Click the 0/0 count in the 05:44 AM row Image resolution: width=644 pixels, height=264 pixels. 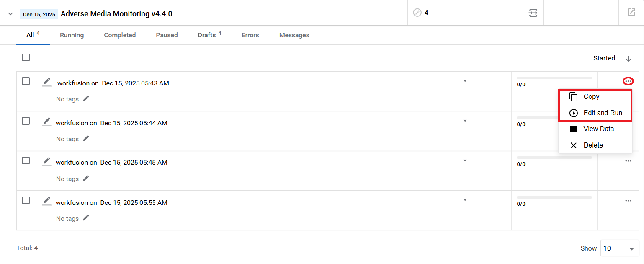click(521, 124)
